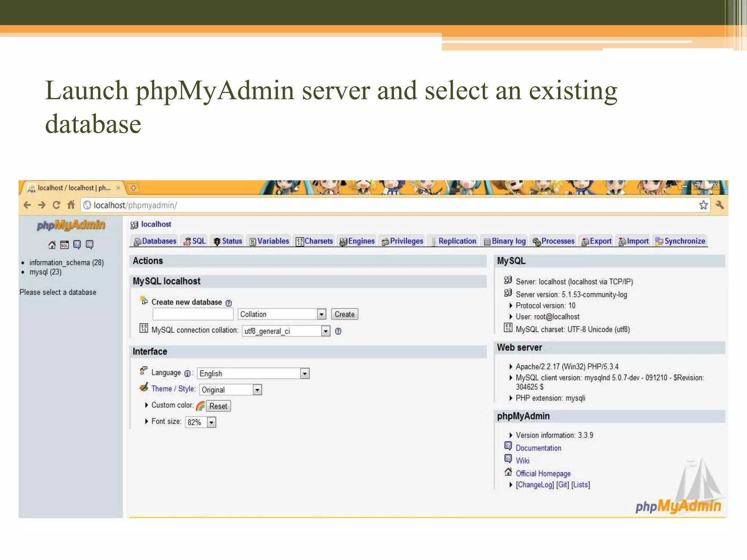This screenshot has height=560, width=747.
Task: Open the wrench settings menu icon
Action: [x=719, y=205]
